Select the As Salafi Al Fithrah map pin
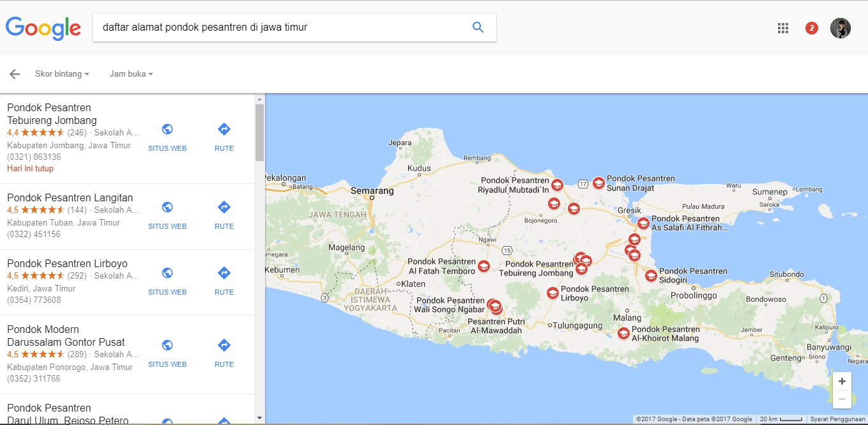The image size is (868, 425). (x=643, y=223)
